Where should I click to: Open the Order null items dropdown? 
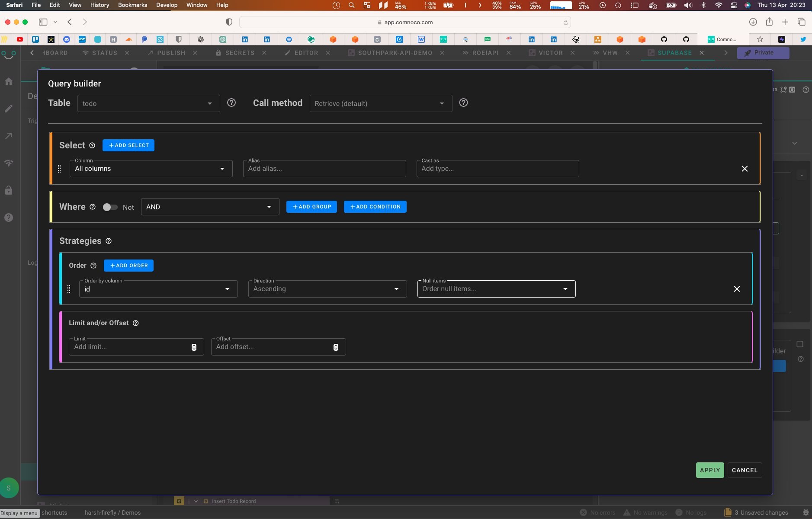[x=495, y=288]
